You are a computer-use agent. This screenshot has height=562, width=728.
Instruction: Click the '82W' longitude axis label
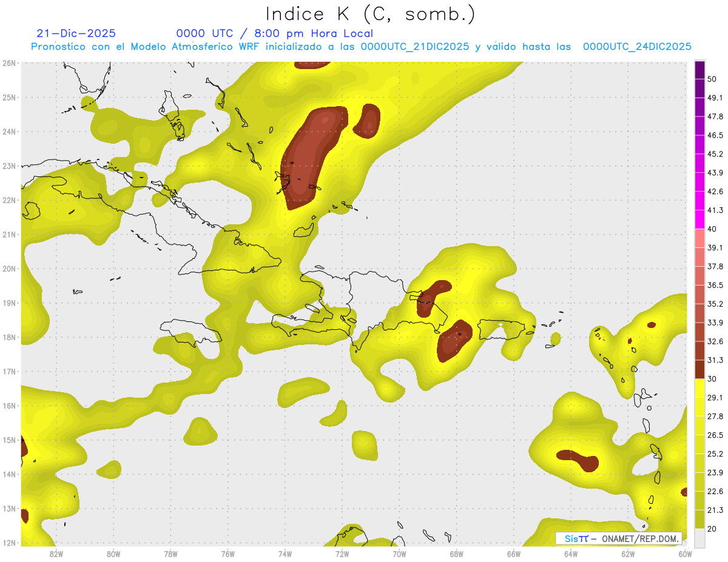click(56, 554)
